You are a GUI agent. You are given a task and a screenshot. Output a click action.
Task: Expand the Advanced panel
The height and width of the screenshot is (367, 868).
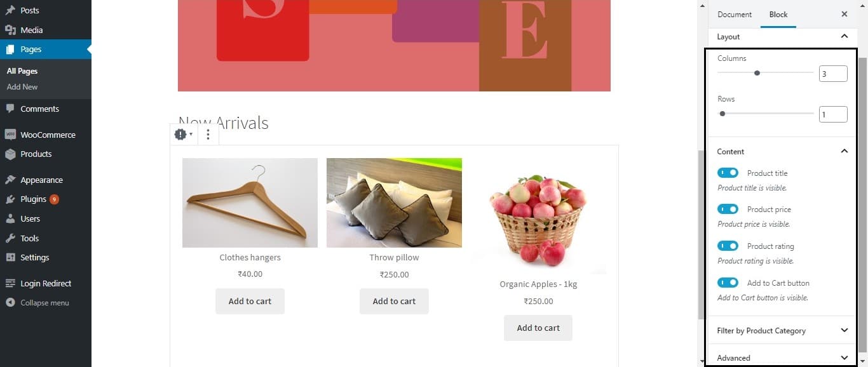tap(782, 357)
